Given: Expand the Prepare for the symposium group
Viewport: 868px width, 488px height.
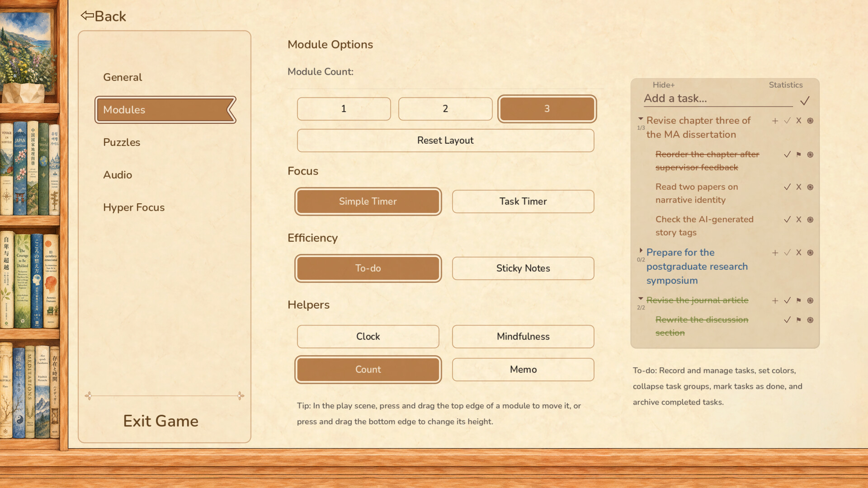Looking at the screenshot, I should (x=641, y=250).
